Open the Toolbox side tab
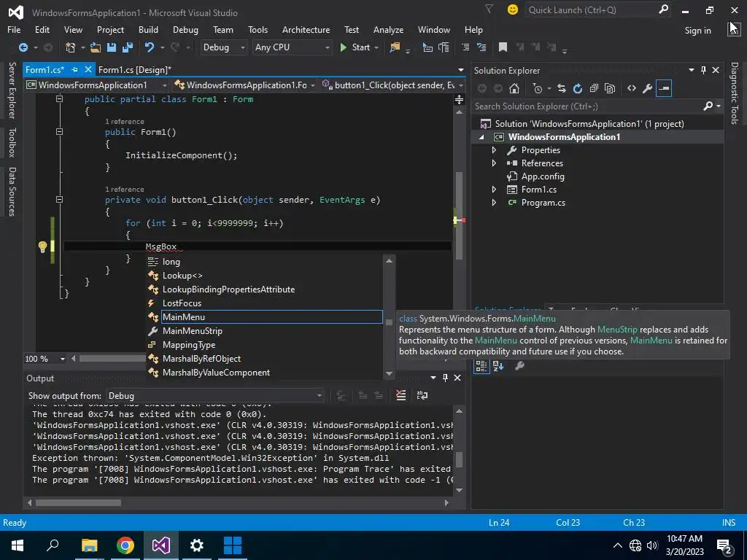Viewport: 747px width, 560px height. [x=12, y=142]
